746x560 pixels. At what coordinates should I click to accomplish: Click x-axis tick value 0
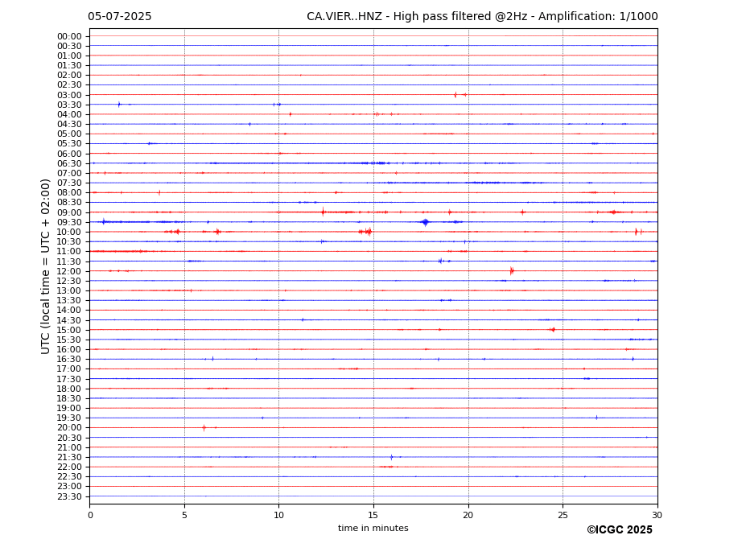pos(90,515)
